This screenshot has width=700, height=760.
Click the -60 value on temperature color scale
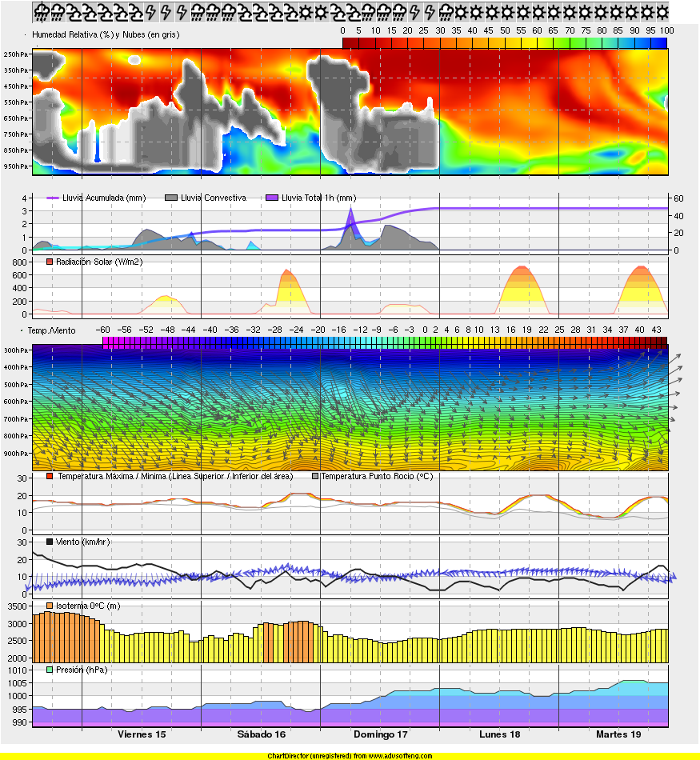(x=102, y=330)
